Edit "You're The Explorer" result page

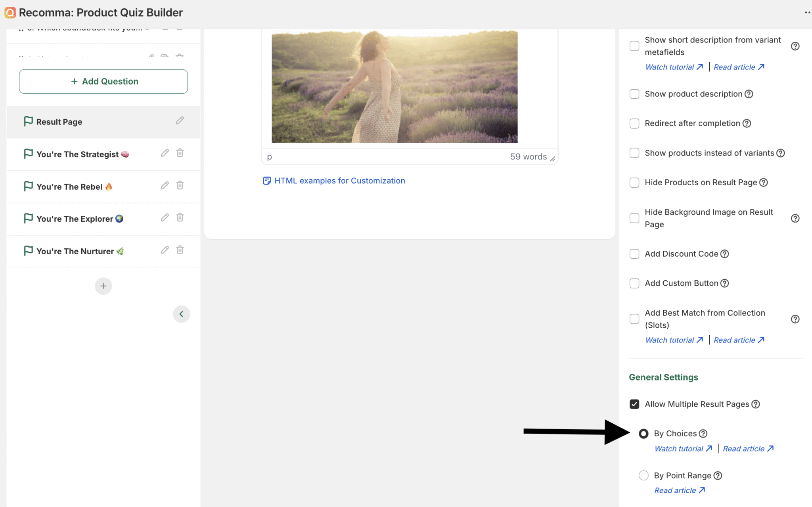tap(165, 217)
